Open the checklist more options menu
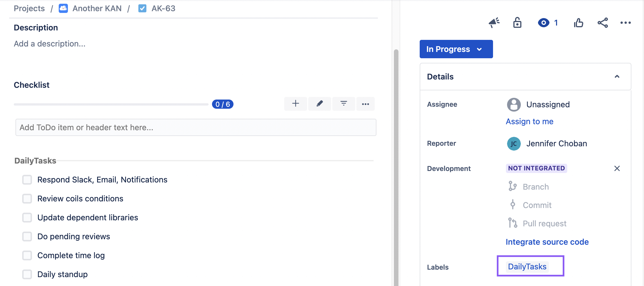 [366, 104]
